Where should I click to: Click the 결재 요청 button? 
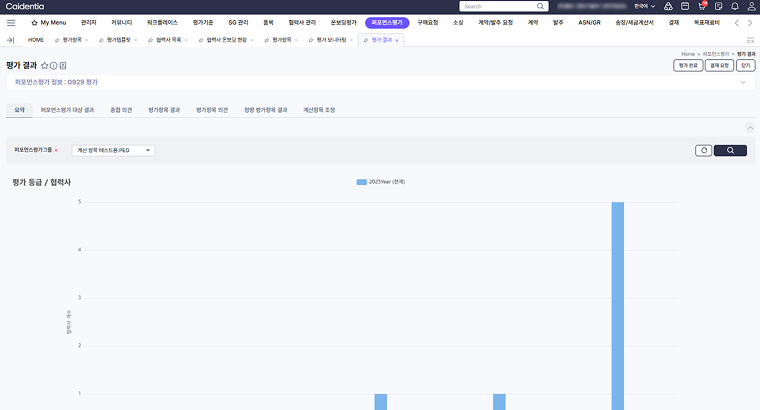click(718, 65)
